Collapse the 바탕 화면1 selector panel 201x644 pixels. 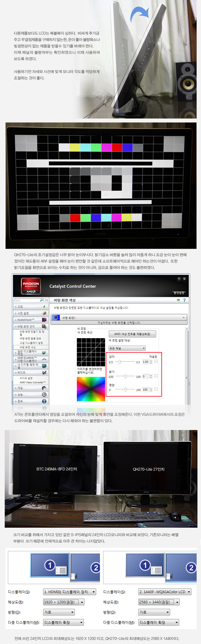184,317
